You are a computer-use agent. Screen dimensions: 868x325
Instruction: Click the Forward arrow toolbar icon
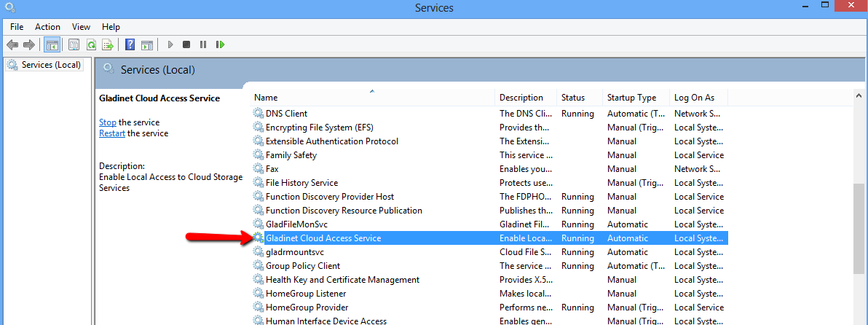pyautogui.click(x=29, y=44)
